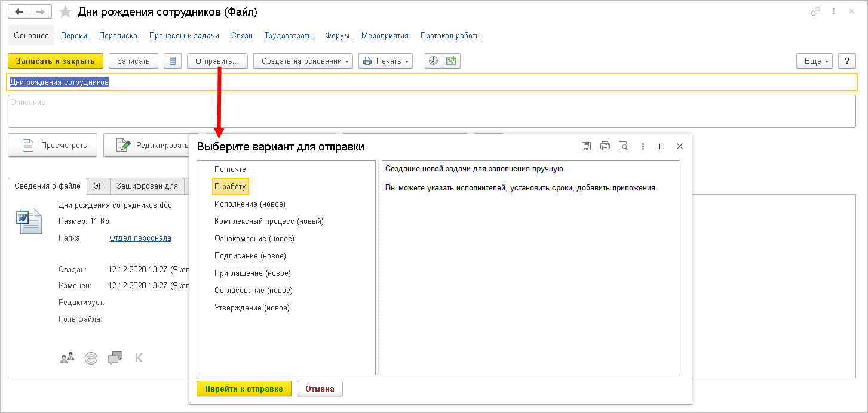The width and height of the screenshot is (868, 413).
Task: Select Утверждение (новое) option
Action: pyautogui.click(x=252, y=308)
